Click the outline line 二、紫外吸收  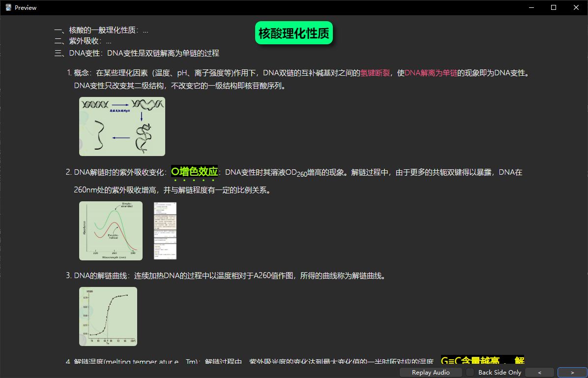[x=83, y=41]
